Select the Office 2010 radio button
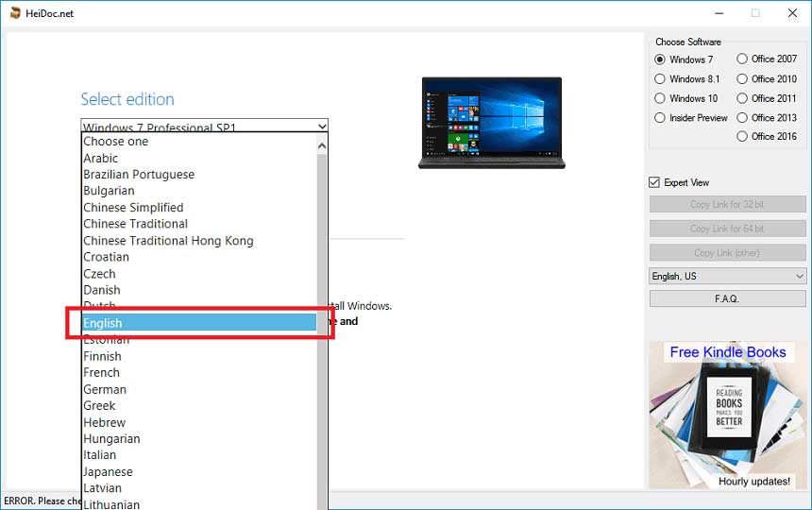This screenshot has width=812, height=510. [742, 78]
